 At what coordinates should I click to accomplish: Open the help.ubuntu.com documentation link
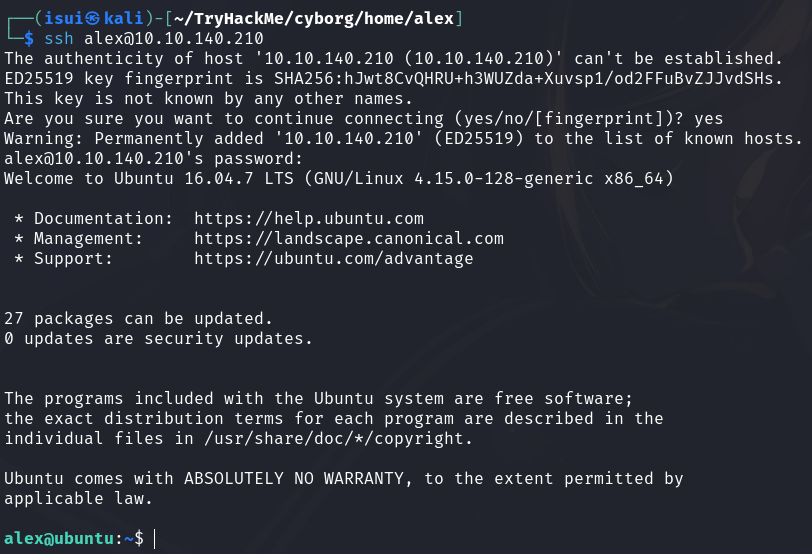coord(308,218)
